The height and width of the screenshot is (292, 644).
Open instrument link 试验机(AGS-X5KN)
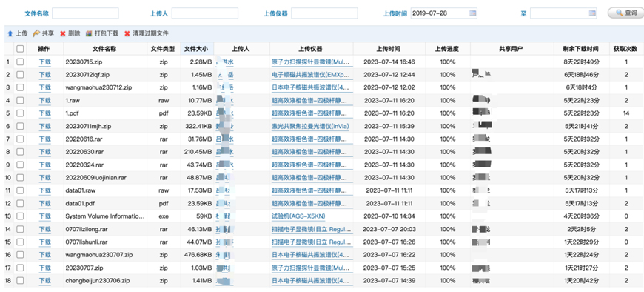click(298, 216)
